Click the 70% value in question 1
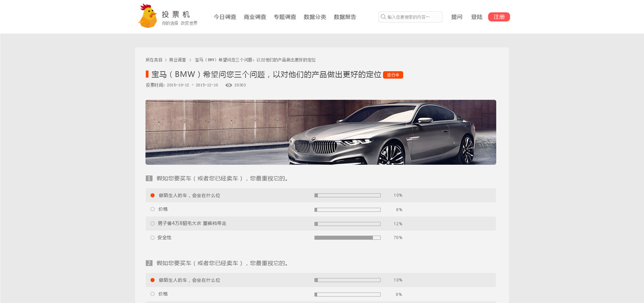 (398, 238)
